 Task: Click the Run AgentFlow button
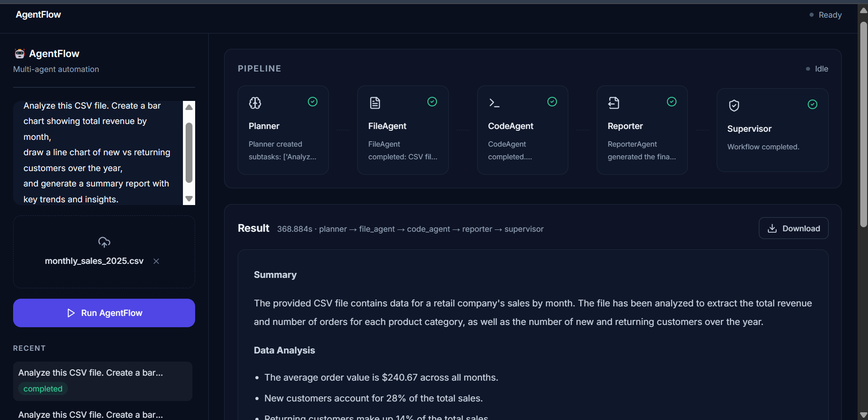point(104,313)
